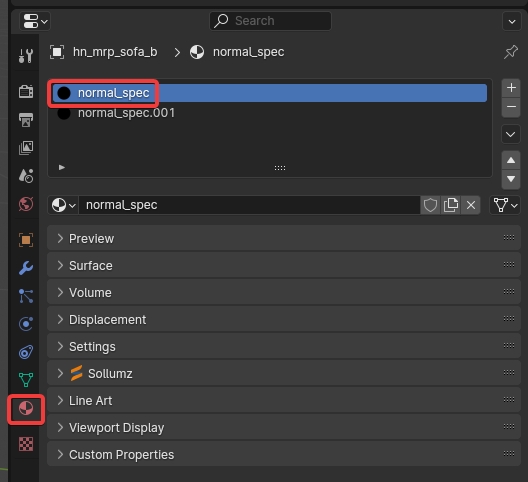Image resolution: width=528 pixels, height=482 pixels.
Task: Open the Output properties tab
Action: (x=26, y=120)
